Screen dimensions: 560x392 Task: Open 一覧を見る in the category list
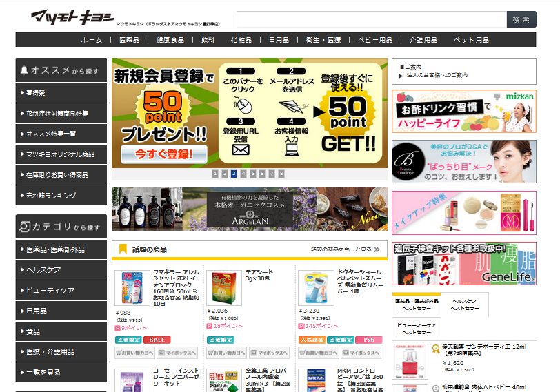(61, 373)
